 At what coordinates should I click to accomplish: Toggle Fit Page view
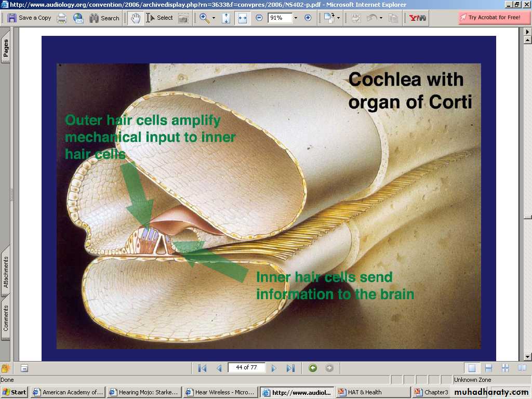pos(226,18)
